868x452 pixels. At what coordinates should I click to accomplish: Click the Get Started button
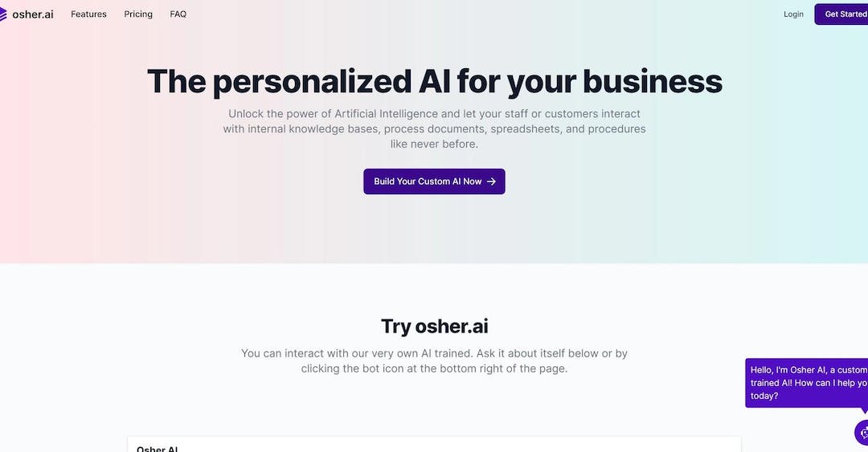click(841, 14)
